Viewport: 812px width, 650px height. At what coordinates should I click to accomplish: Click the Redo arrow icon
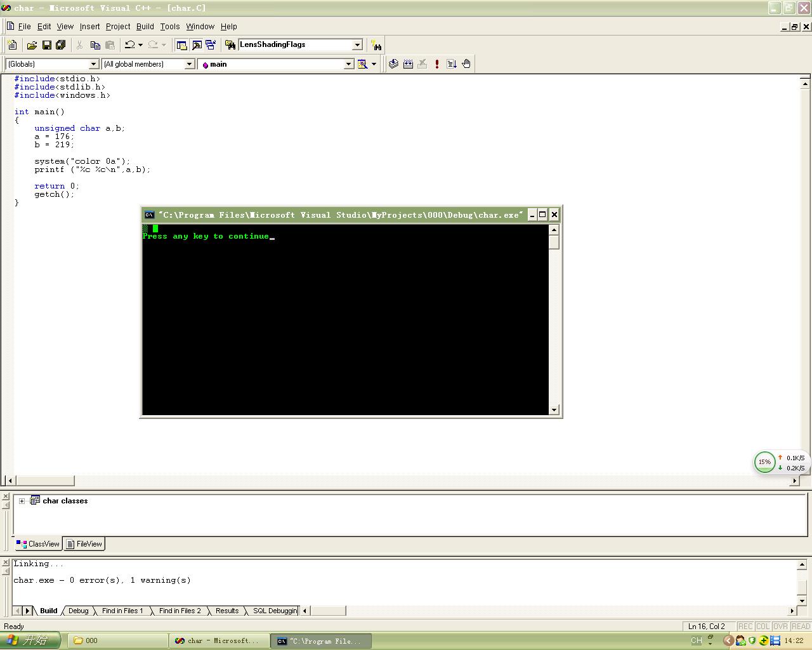coord(153,45)
